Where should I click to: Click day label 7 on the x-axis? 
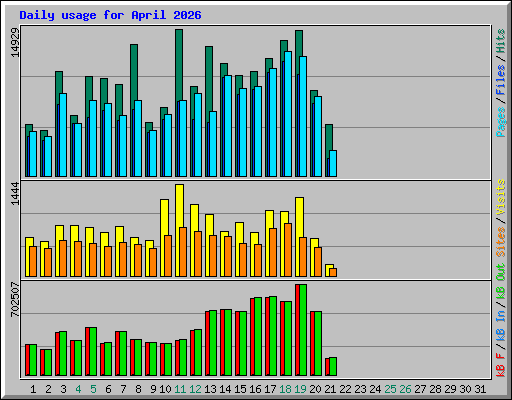coord(123,389)
